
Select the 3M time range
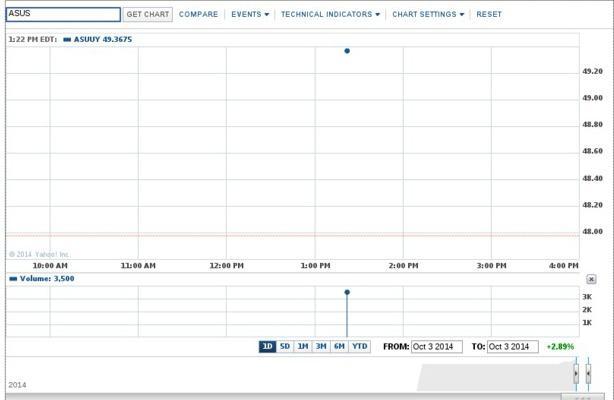(321, 346)
